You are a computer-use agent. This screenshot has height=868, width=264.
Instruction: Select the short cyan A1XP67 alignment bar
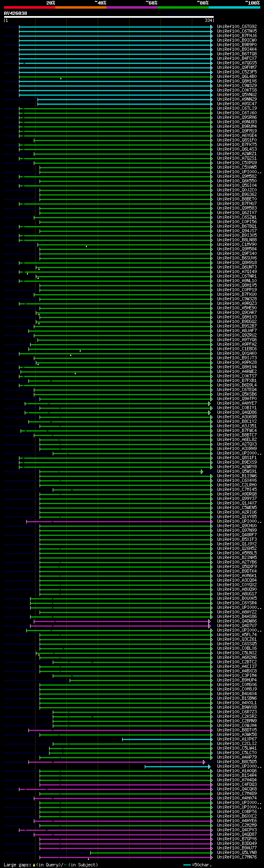[x=167, y=739]
